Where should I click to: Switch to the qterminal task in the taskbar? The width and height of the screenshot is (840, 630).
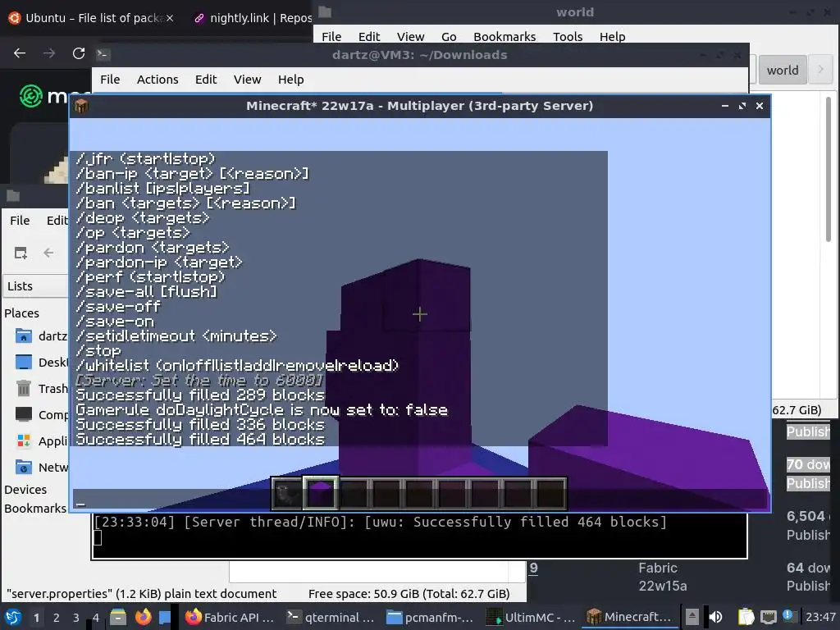(330, 617)
